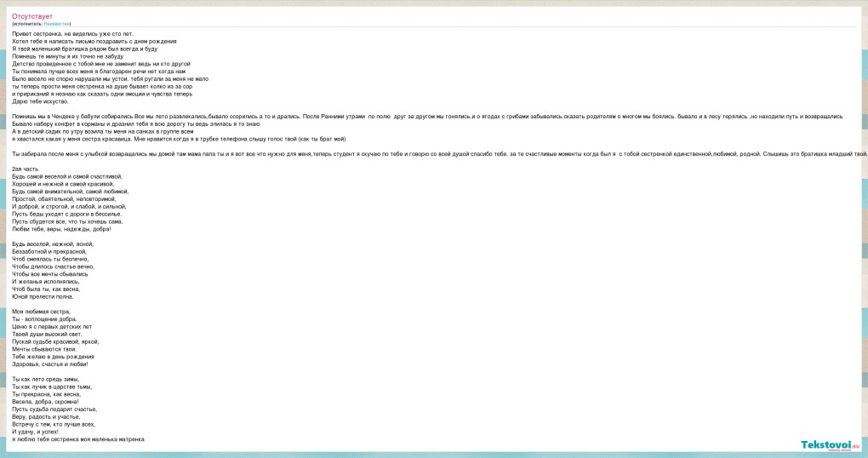Click the line "Привет сестренка. не виделись уже сто лет."

point(72,33)
